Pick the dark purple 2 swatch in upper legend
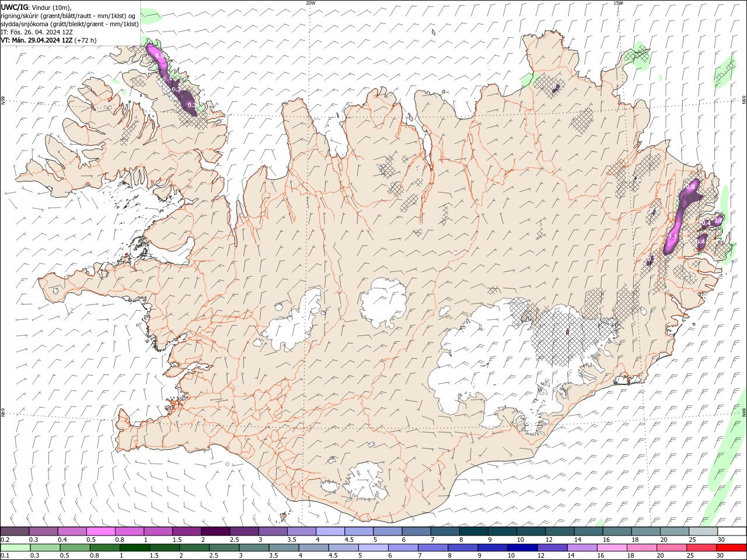 [x=215, y=531]
